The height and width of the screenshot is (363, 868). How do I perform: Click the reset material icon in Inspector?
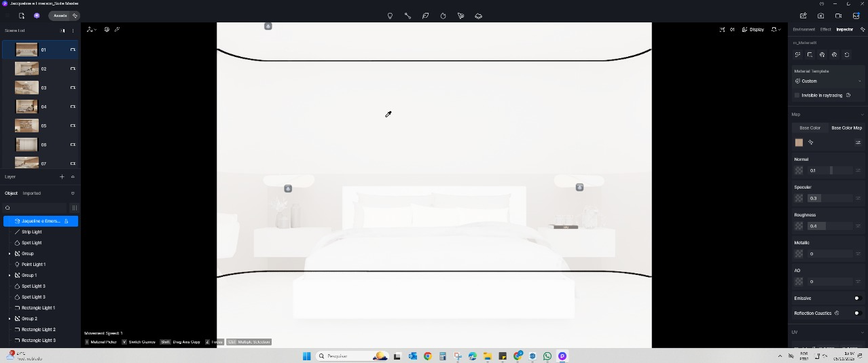846,55
